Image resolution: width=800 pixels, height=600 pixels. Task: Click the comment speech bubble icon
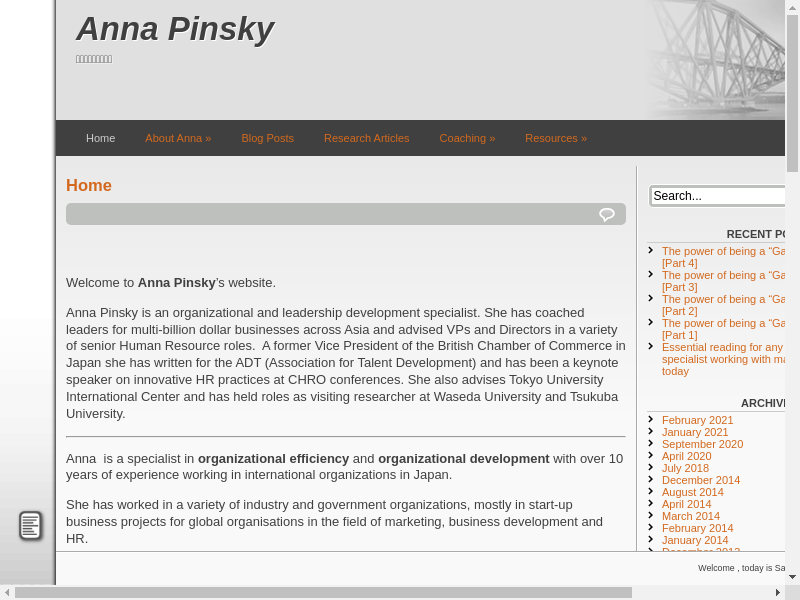click(606, 214)
